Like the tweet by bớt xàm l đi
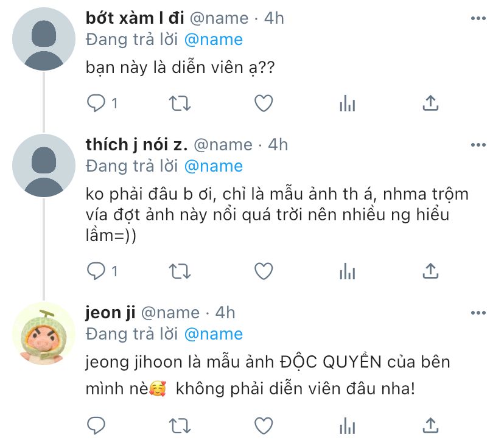 point(263,103)
